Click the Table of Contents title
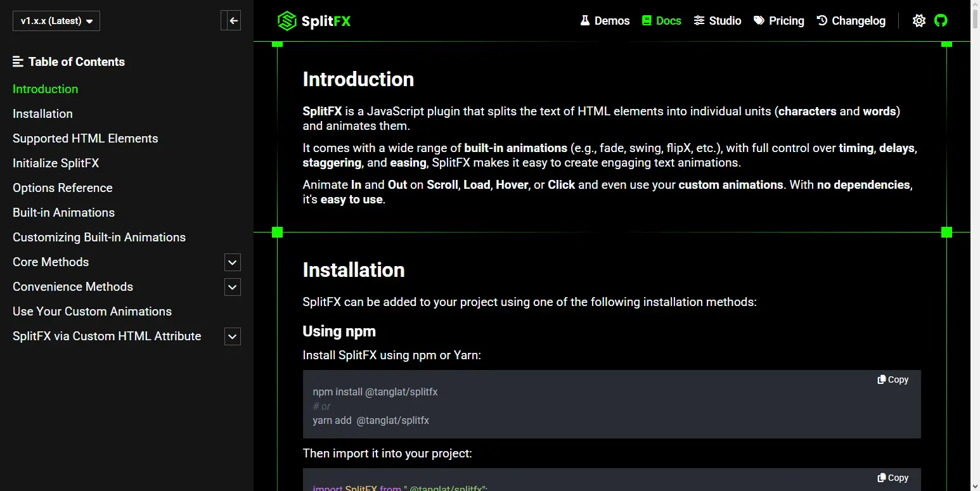 [77, 61]
